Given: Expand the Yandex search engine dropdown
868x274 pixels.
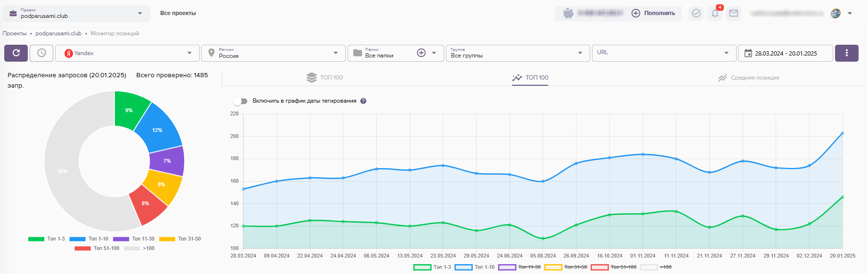Looking at the screenshot, I should 128,53.
